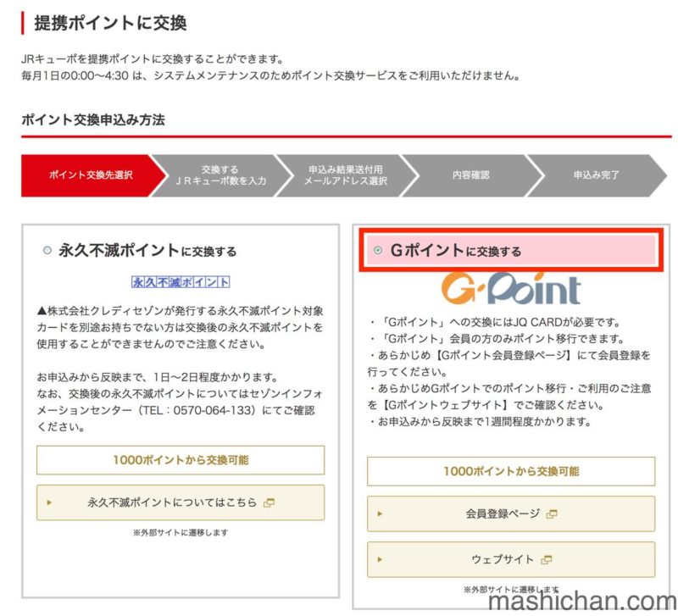Click the システムメンテナンス notice line
Screen dimensions: 678x616
coord(270,75)
